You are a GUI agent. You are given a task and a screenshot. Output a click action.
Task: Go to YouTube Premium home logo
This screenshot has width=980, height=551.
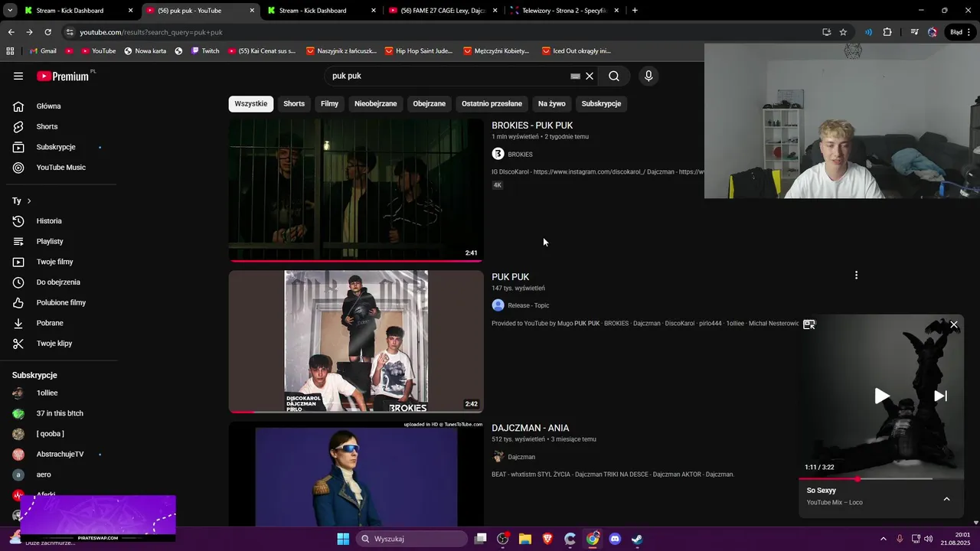pos(63,76)
